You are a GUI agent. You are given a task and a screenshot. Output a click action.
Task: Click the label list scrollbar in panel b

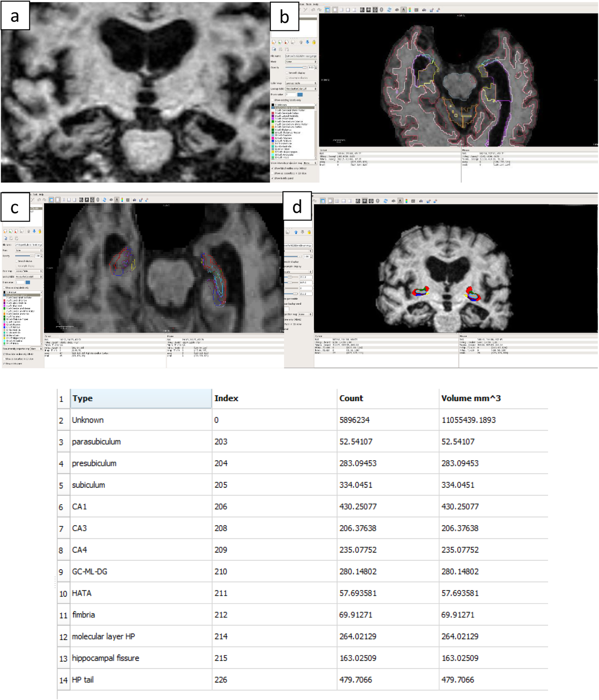click(316, 131)
